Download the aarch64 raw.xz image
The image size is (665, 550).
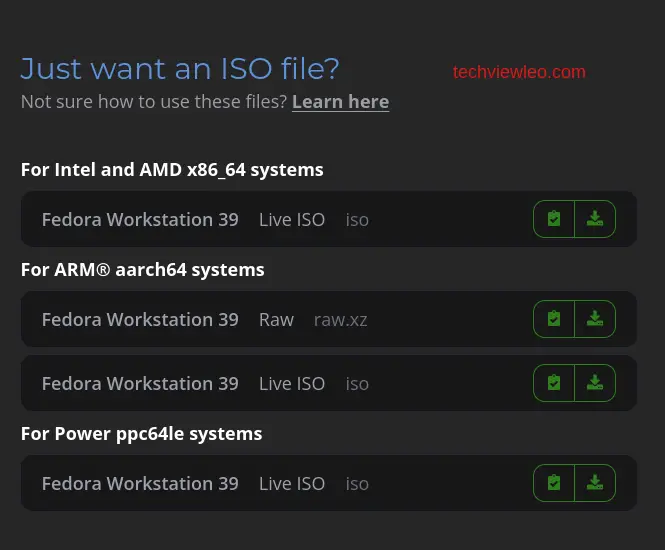(595, 319)
